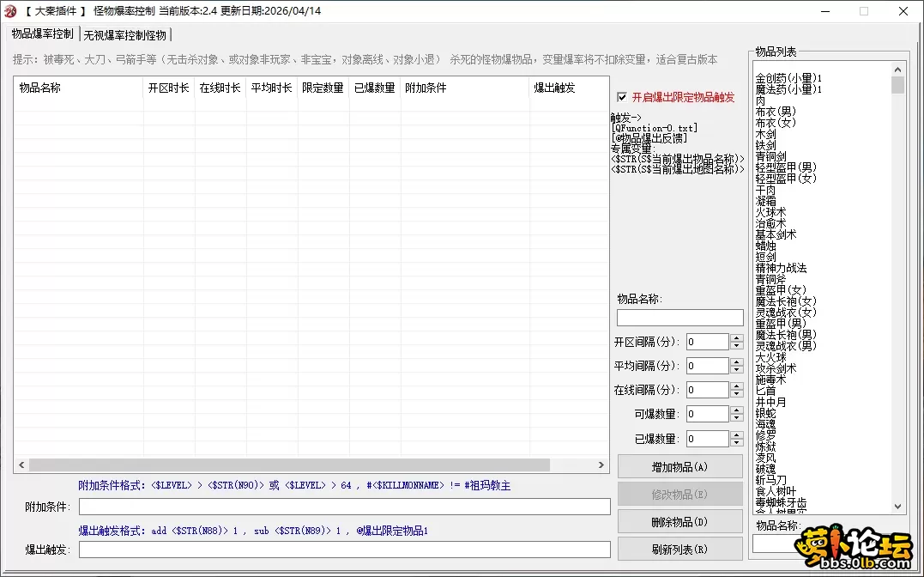Viewport: 924px width, 577px height.
Task: Click into the 已爆数量 number field
Action: pos(708,439)
